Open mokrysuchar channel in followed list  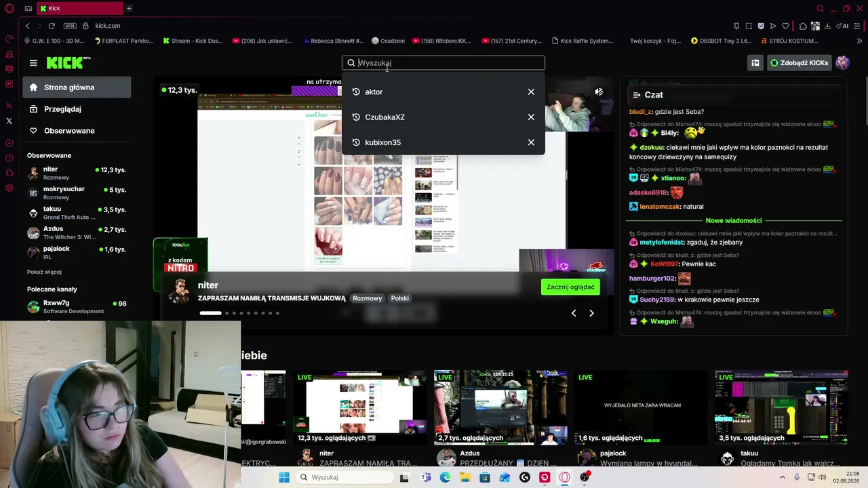[x=77, y=192]
